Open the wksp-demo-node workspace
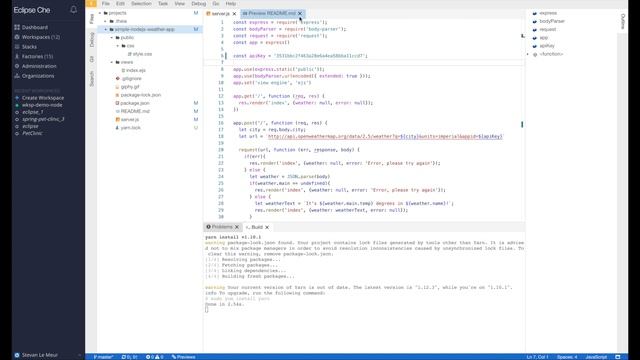640x360 pixels. pyautogui.click(x=42, y=105)
